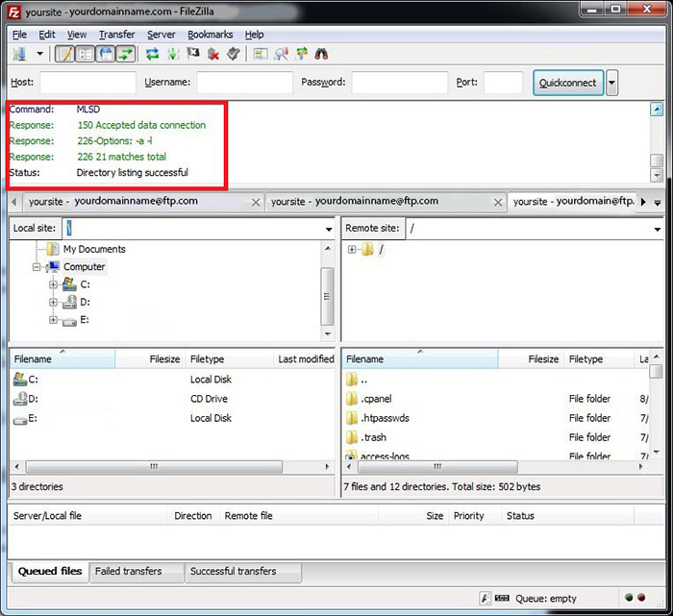
Task: Toggle the local directory tree view
Action: pyautogui.click(x=86, y=54)
